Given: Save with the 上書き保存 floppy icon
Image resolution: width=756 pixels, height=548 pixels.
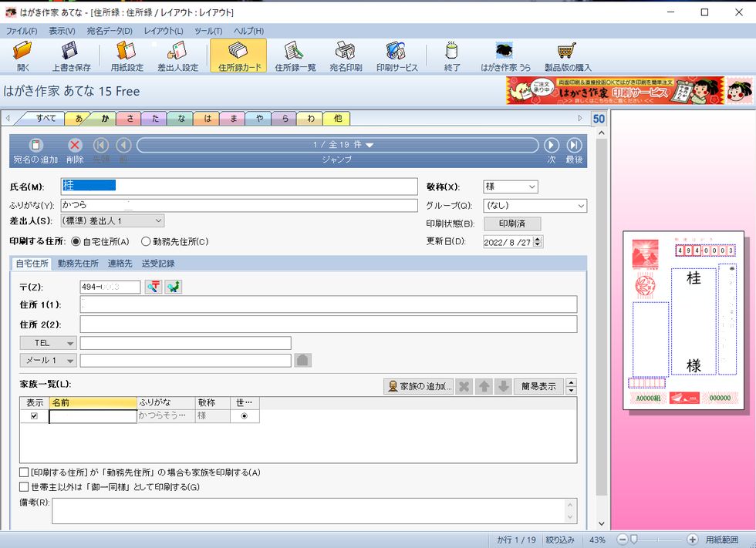Looking at the screenshot, I should point(71,55).
